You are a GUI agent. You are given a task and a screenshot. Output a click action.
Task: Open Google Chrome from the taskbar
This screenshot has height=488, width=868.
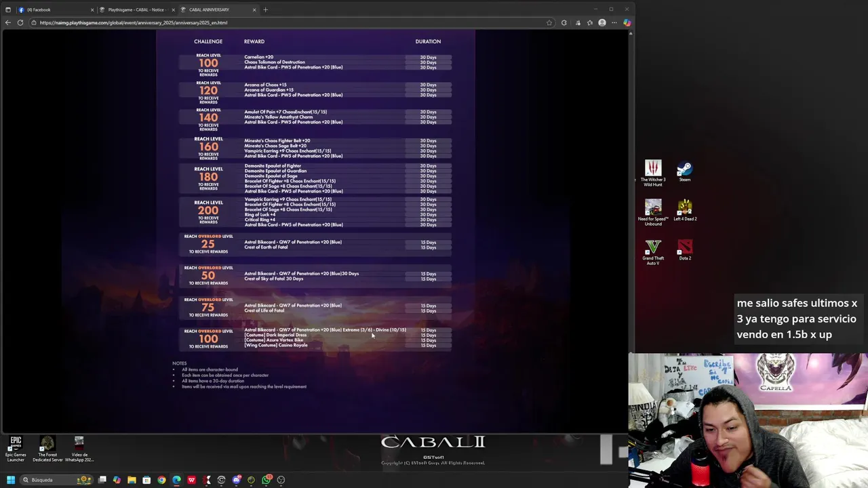(x=161, y=480)
